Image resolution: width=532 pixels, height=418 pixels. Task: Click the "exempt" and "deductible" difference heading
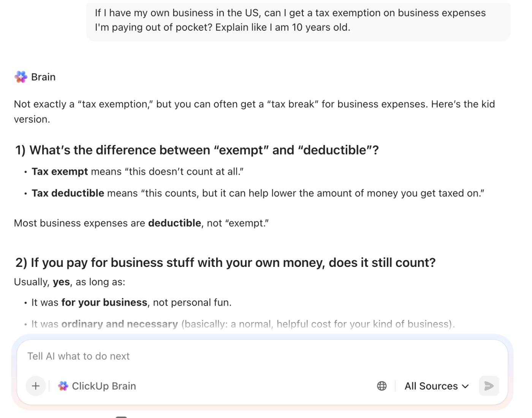[197, 150]
